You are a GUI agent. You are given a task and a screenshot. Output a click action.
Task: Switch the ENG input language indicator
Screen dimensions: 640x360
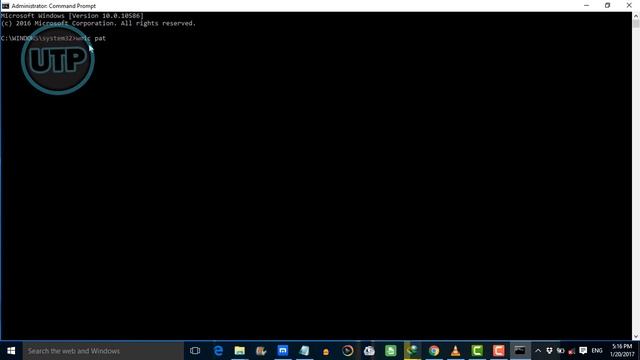[x=597, y=351]
